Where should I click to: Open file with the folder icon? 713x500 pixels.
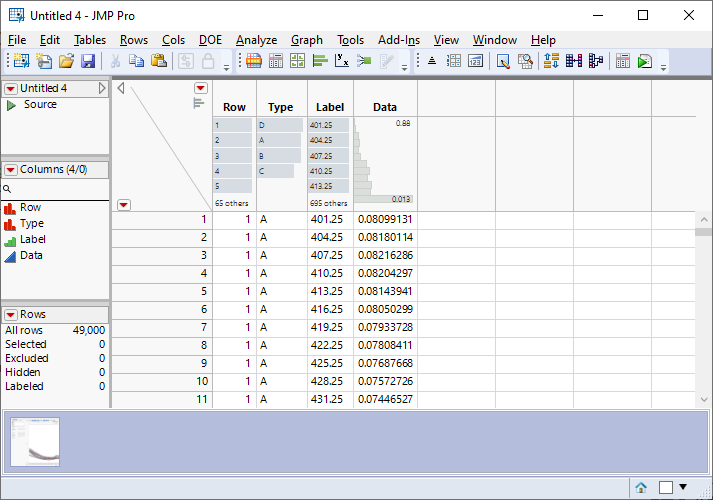[66, 61]
